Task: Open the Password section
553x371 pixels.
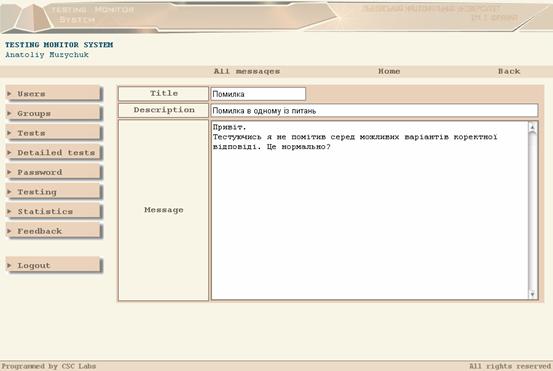Action: click(54, 172)
